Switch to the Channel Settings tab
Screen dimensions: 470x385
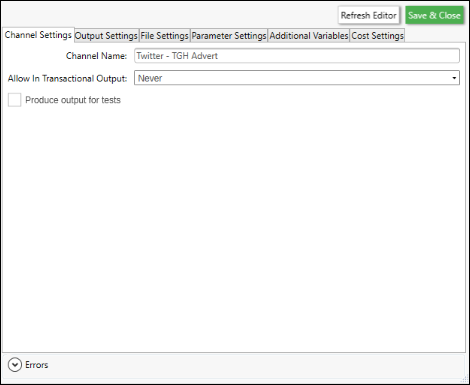point(38,35)
